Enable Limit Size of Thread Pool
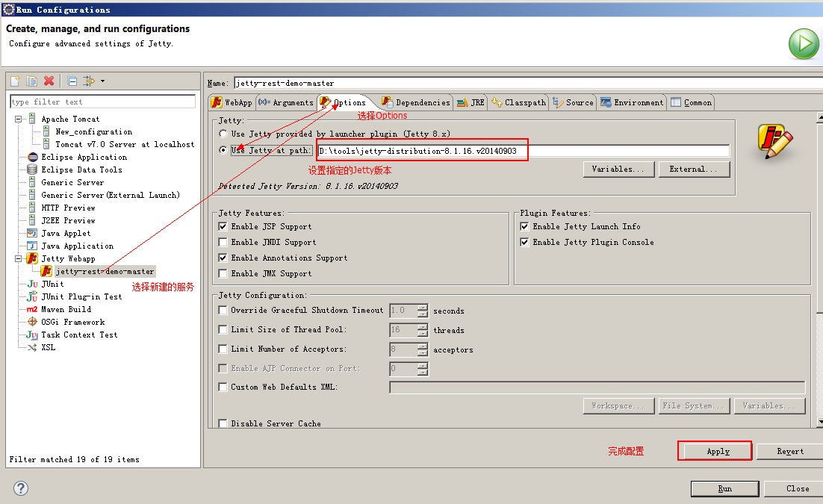 point(223,330)
